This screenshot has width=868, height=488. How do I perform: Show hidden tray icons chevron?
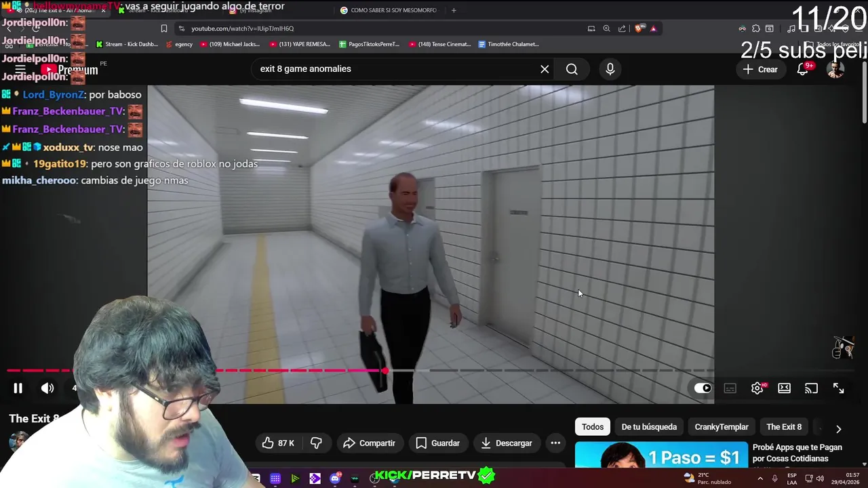(x=760, y=479)
